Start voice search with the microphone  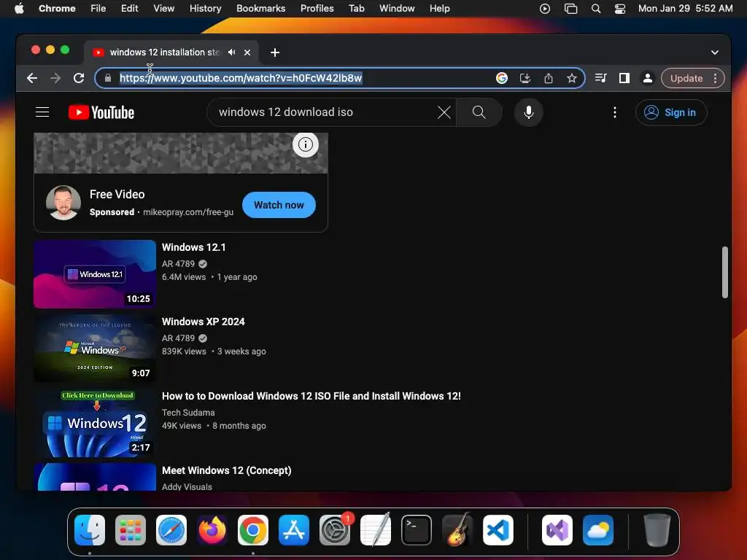coord(528,112)
